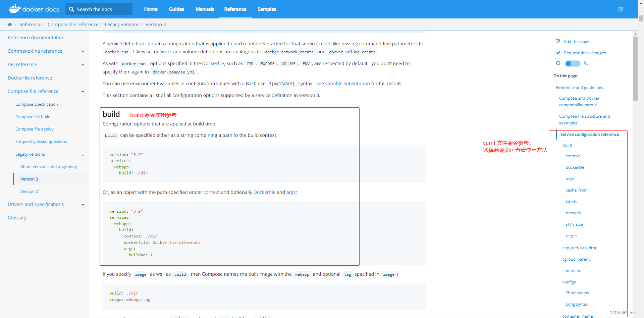Click Compose file reference breadcrumb
Screen dimensions: 644x318
73,24
